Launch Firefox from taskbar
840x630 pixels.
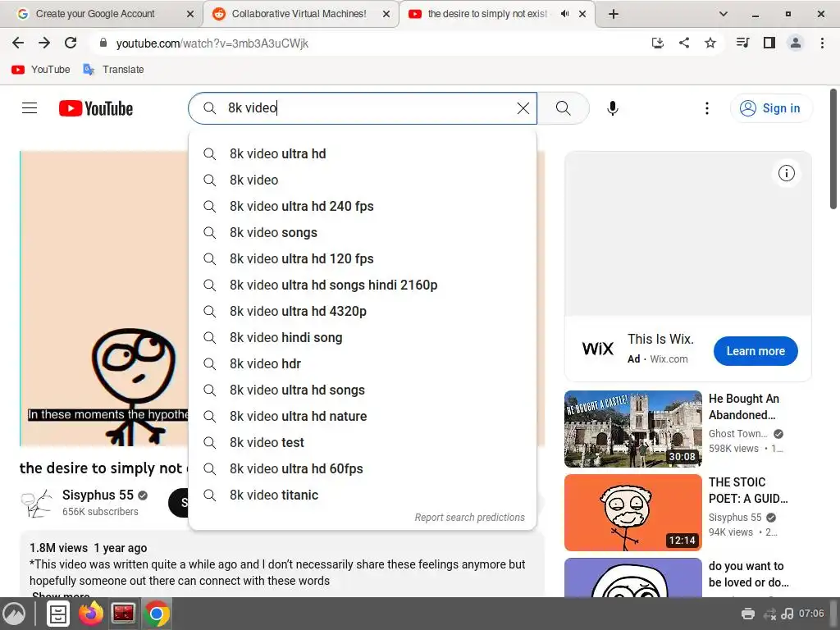pos(91,614)
